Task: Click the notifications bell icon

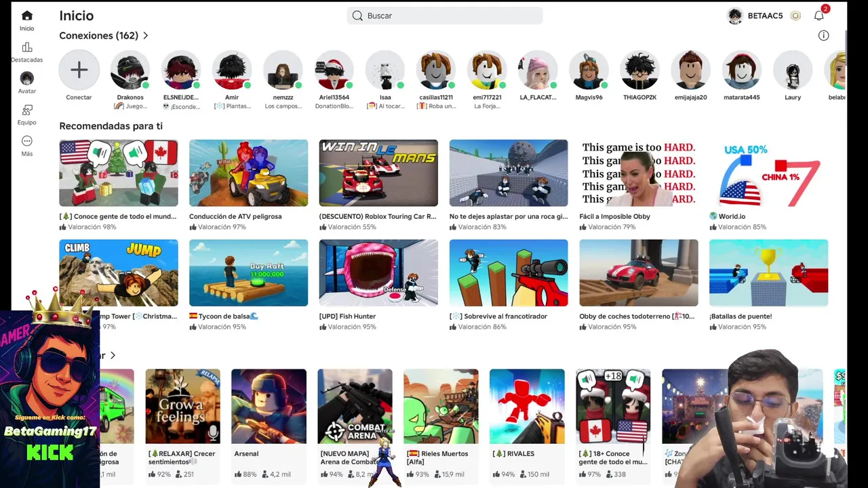Action: point(819,16)
